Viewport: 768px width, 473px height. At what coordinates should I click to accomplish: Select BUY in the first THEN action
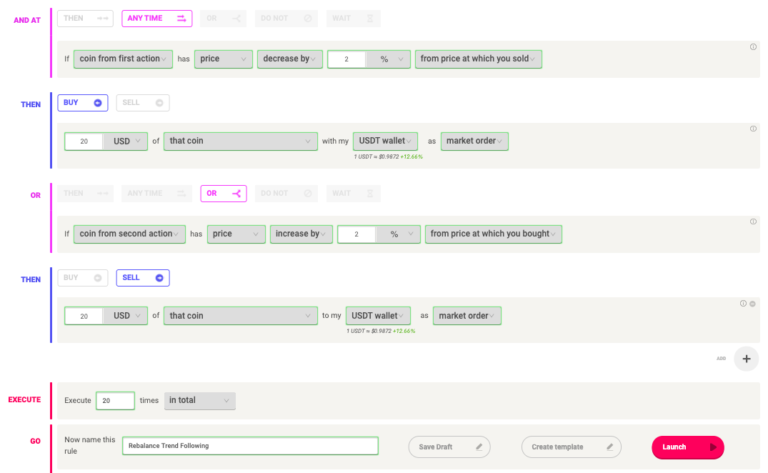click(x=83, y=103)
